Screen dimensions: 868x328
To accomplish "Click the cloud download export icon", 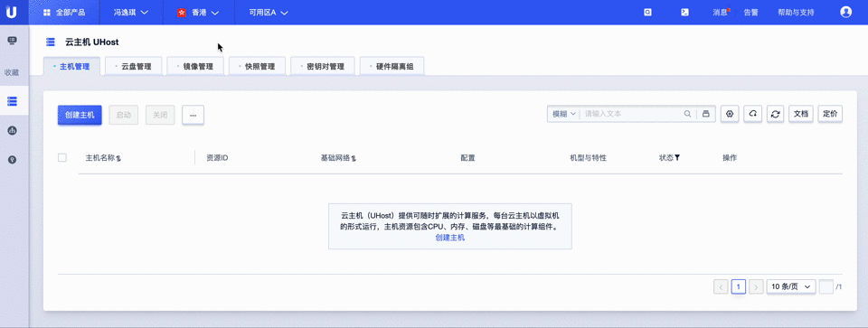I will tap(753, 114).
